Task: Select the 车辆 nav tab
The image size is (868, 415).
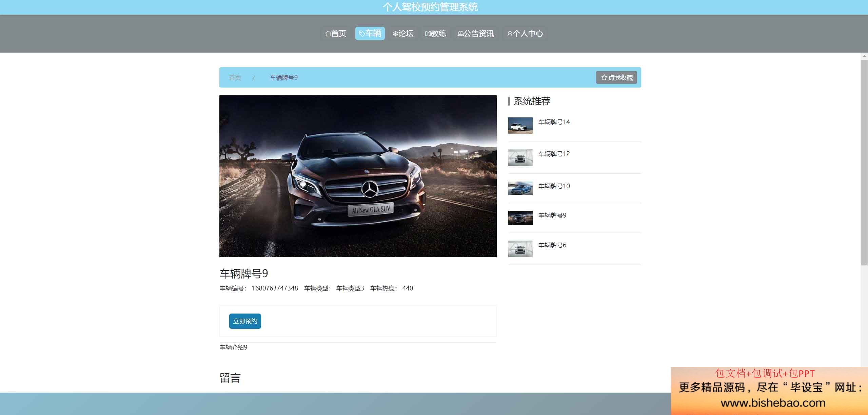Action: (x=370, y=33)
